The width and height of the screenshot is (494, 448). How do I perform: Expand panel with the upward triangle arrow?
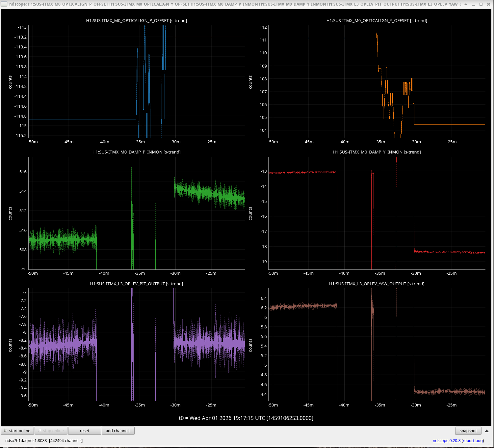tap(487, 431)
